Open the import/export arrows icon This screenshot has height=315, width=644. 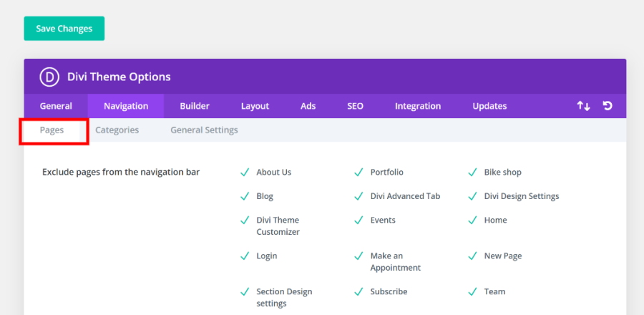coord(583,106)
